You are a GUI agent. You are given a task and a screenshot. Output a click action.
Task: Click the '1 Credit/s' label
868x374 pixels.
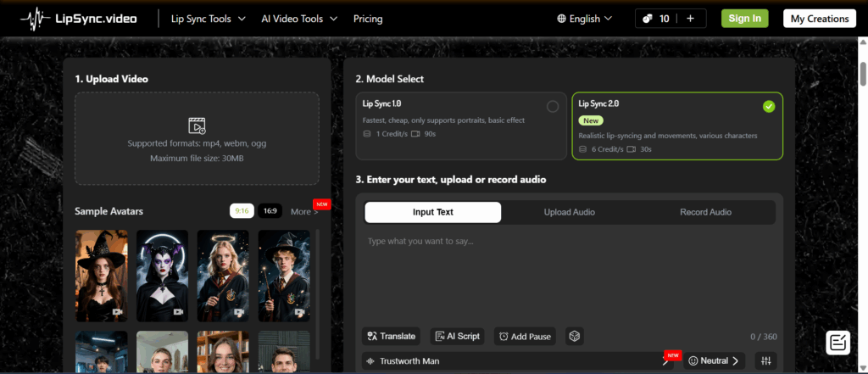[x=392, y=134]
